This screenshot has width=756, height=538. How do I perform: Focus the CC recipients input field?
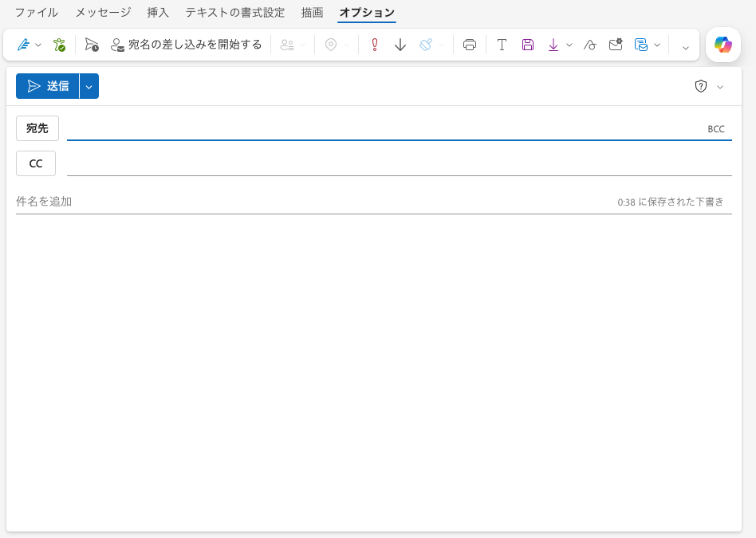(x=400, y=163)
